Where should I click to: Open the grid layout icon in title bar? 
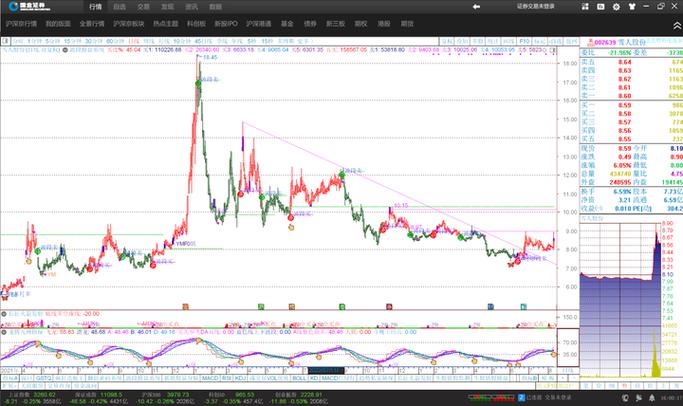[x=585, y=7]
